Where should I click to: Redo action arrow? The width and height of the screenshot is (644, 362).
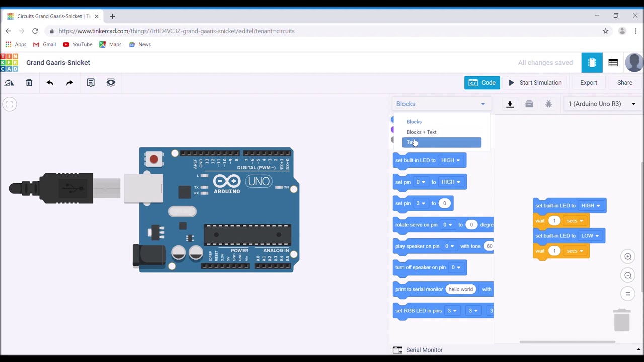[x=70, y=83]
